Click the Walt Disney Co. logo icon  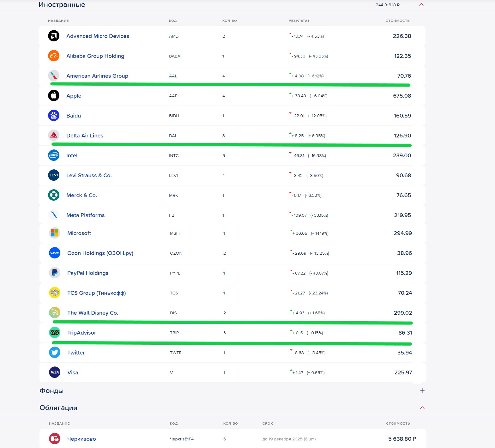coord(55,312)
